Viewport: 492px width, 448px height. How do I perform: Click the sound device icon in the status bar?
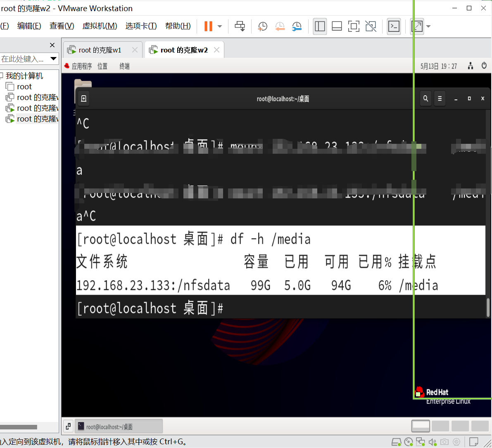432,442
